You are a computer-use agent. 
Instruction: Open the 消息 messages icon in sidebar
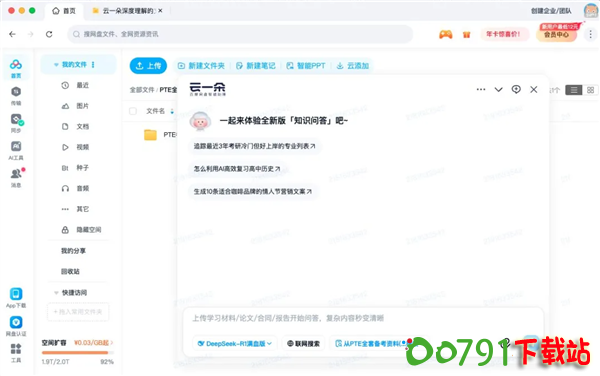tap(16, 177)
